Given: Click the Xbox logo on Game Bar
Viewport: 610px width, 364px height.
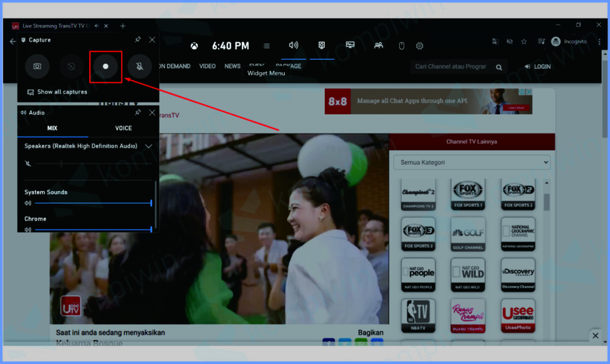Looking at the screenshot, I should click(194, 46).
